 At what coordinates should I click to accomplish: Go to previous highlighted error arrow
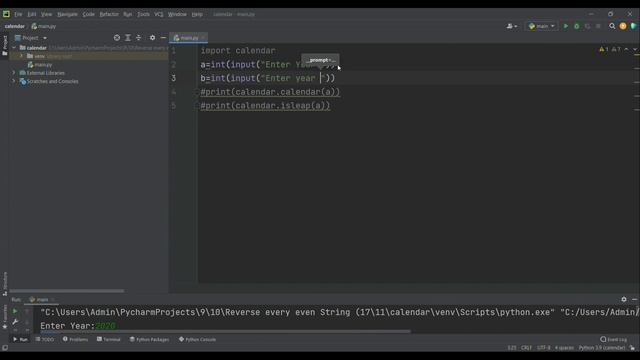click(x=626, y=49)
